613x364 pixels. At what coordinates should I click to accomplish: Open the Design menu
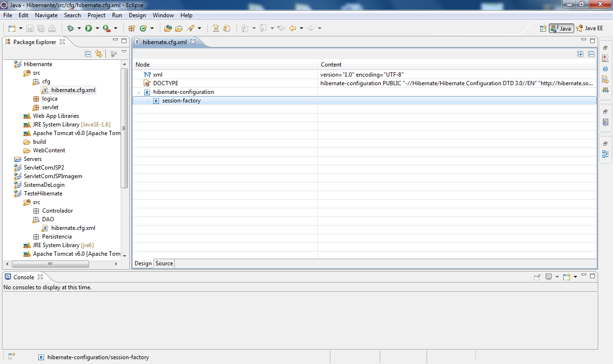coord(137,15)
